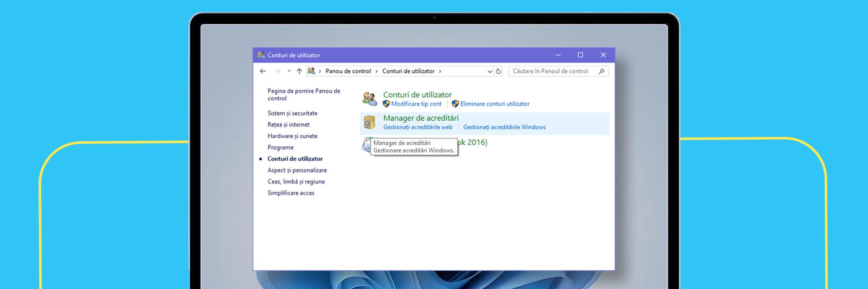
Task: Open Gestionați acreditările web link
Action: click(417, 127)
